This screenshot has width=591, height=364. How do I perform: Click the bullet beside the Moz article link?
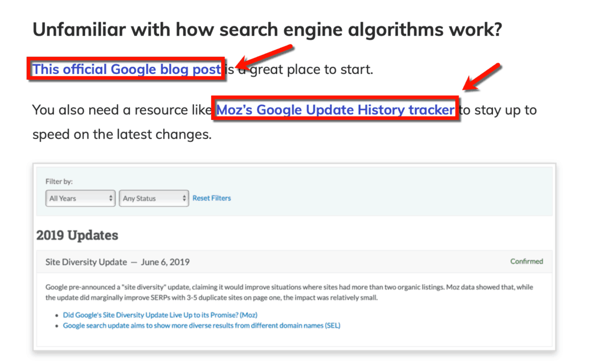coord(56,314)
